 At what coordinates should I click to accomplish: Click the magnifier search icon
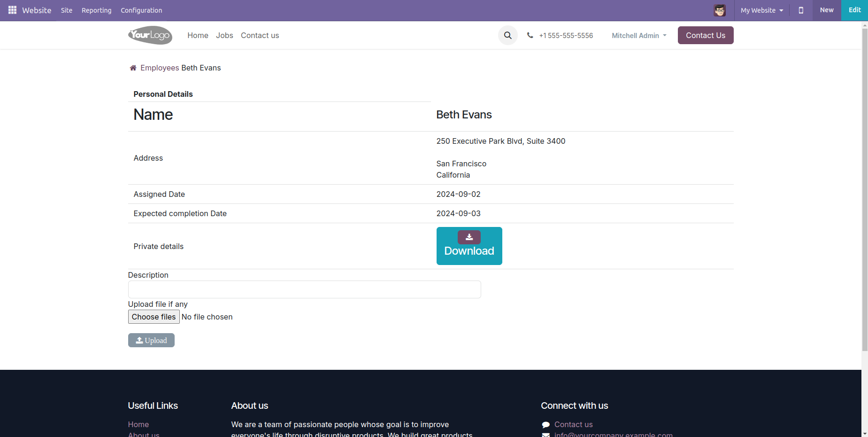[507, 35]
